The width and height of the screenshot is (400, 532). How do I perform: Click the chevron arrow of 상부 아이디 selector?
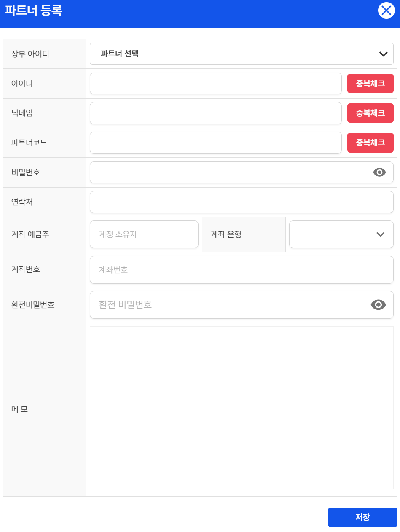(x=383, y=54)
